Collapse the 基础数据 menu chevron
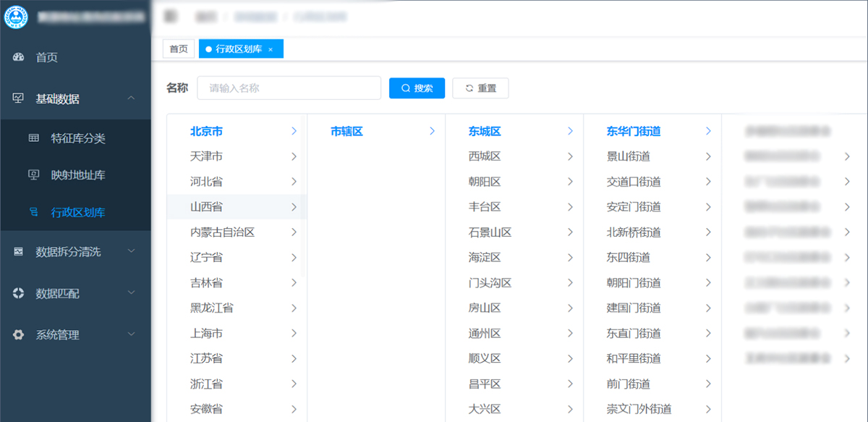This screenshot has width=868, height=422. (131, 98)
